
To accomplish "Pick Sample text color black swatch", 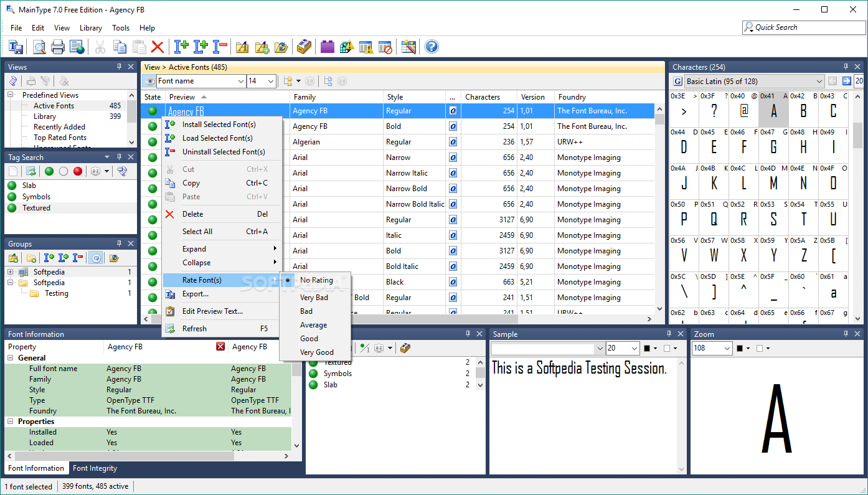I will pos(647,349).
